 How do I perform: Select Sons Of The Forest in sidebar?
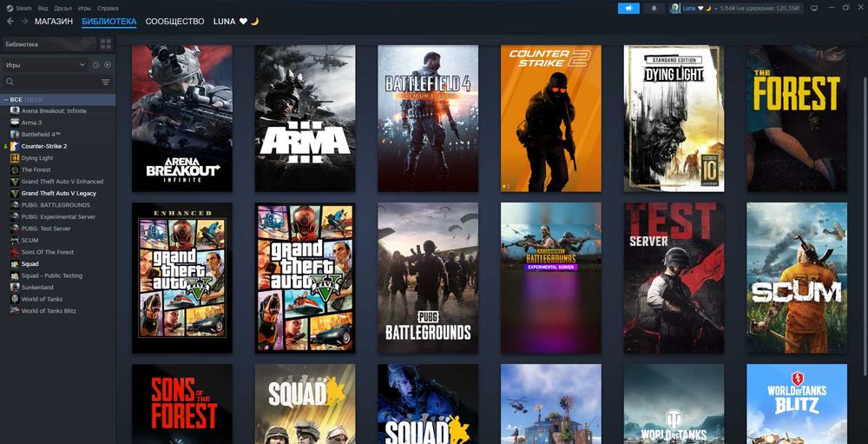(48, 252)
